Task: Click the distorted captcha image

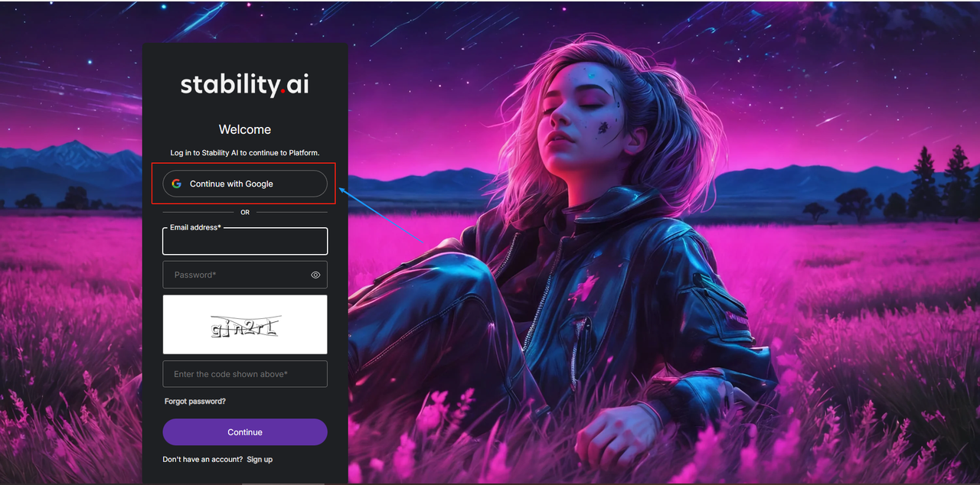Action: 245,324
